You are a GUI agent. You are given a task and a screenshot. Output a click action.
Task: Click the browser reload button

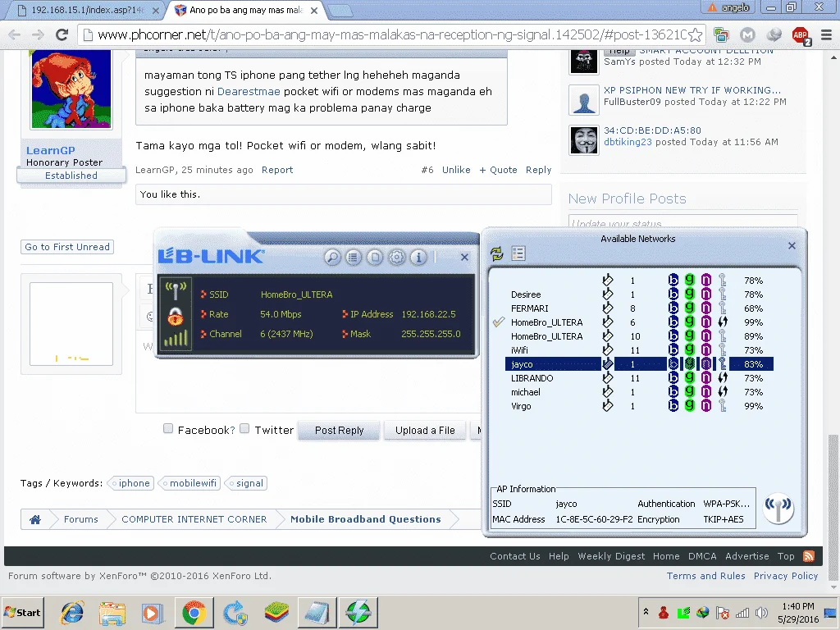point(62,34)
